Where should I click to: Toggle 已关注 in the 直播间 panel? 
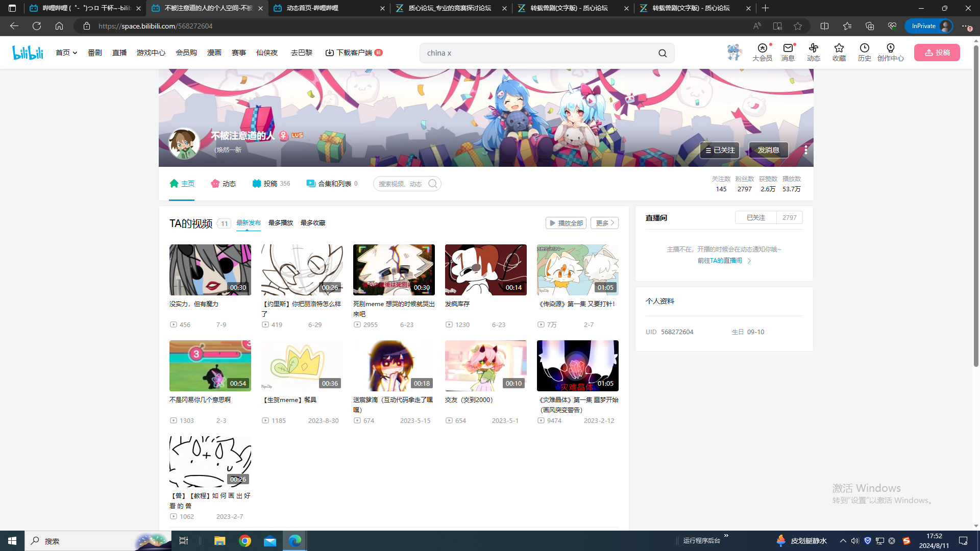755,217
